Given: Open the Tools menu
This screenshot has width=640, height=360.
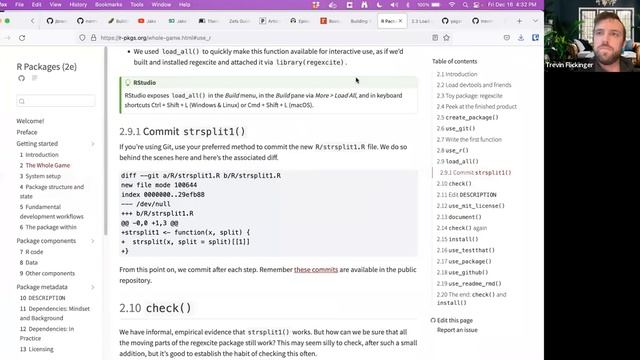Looking at the screenshot, I should click(x=137, y=4).
